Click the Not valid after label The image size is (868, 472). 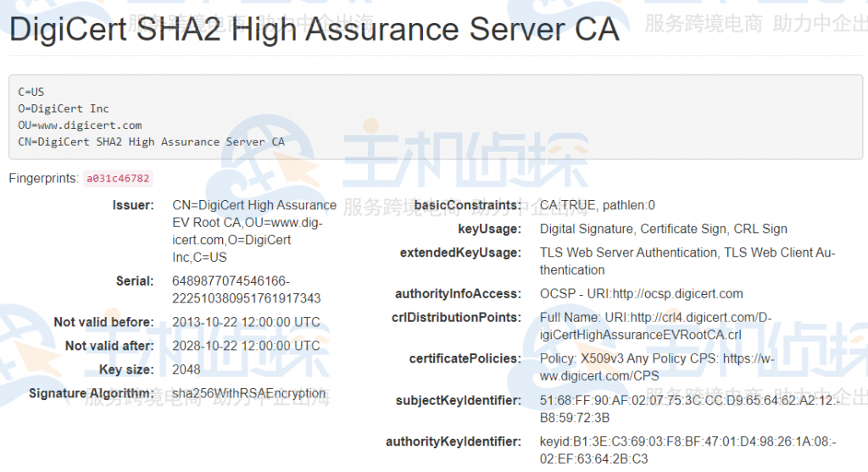pos(109,346)
